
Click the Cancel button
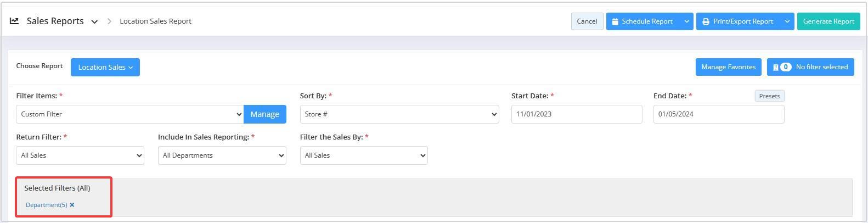587,21
